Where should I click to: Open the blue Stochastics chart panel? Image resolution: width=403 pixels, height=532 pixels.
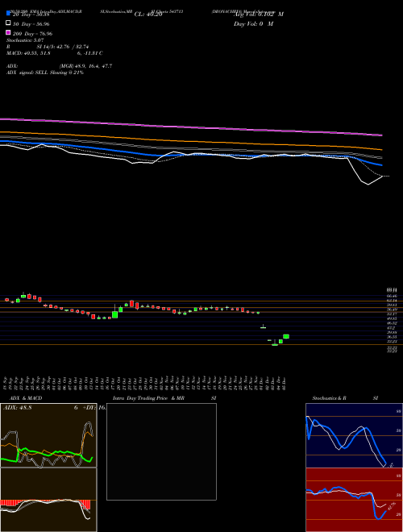(354, 435)
